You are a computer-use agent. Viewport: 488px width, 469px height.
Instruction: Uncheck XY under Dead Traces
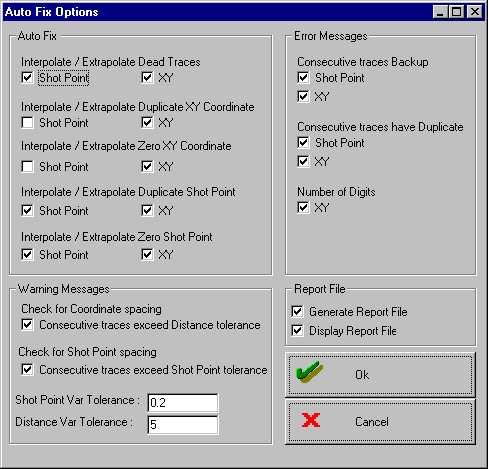pos(147,78)
